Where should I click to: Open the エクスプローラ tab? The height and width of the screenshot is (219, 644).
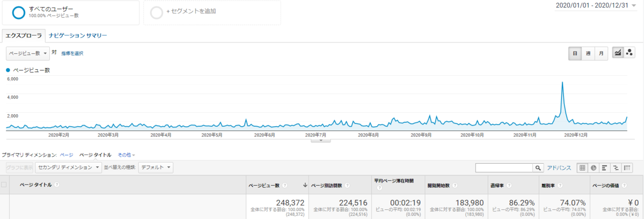(23, 35)
